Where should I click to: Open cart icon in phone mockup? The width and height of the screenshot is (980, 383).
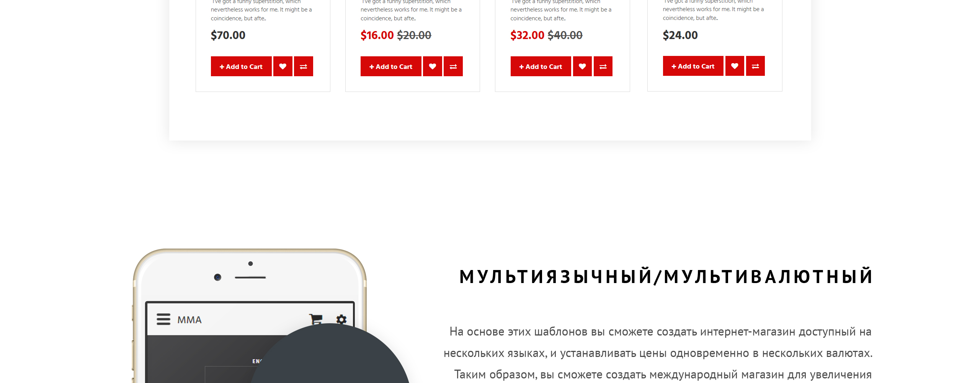coord(316,319)
